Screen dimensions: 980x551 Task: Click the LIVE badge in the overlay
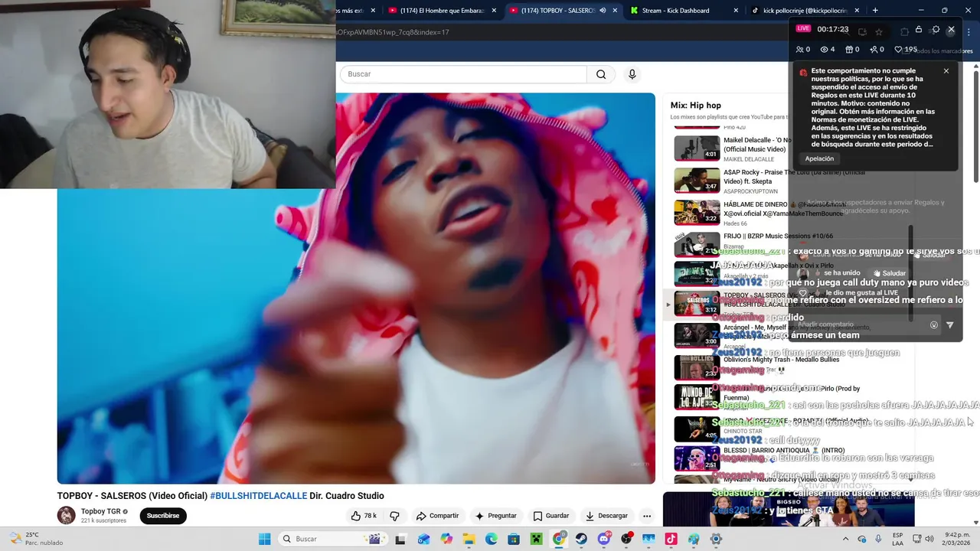pos(803,29)
